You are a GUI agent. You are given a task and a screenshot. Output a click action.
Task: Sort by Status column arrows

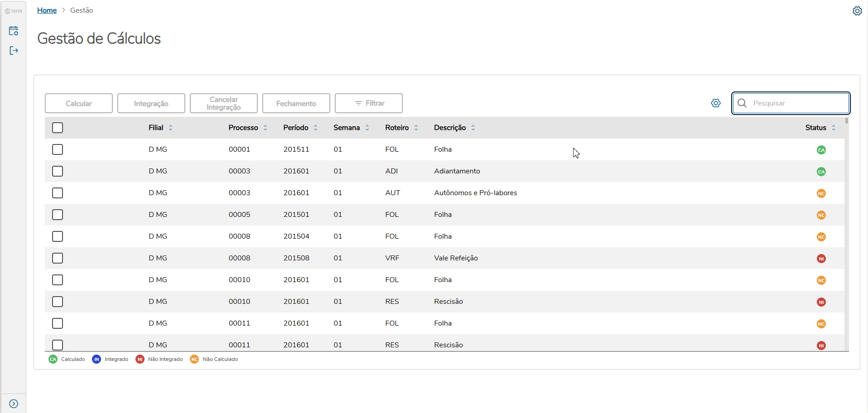pos(833,128)
